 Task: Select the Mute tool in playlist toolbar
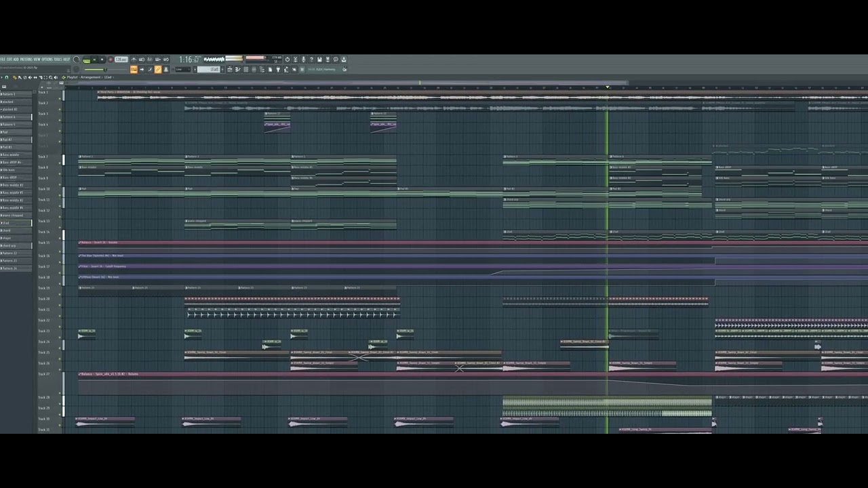pyautogui.click(x=30, y=77)
